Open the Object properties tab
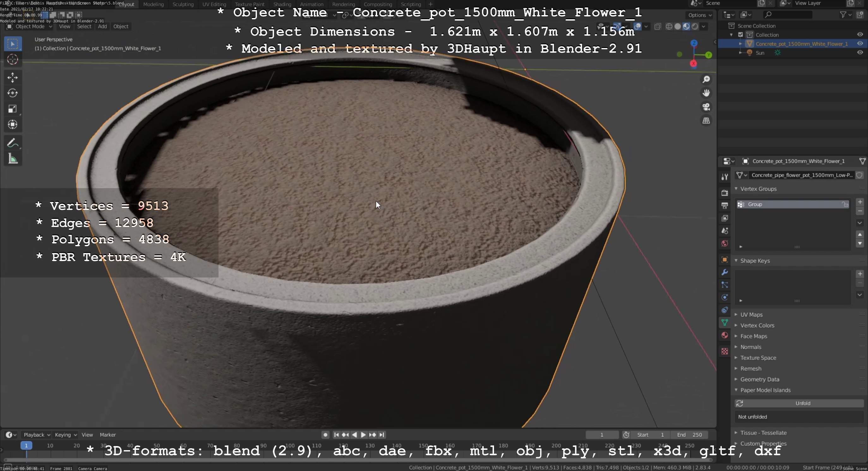This screenshot has height=471, width=868. pyautogui.click(x=725, y=259)
